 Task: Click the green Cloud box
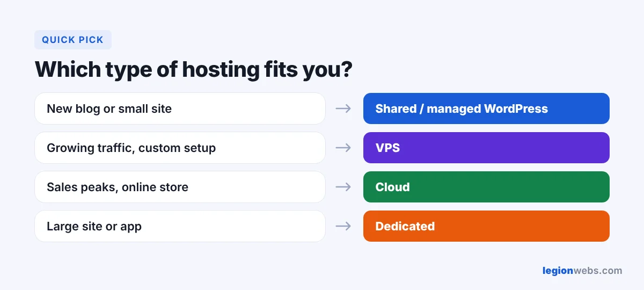pyautogui.click(x=486, y=187)
